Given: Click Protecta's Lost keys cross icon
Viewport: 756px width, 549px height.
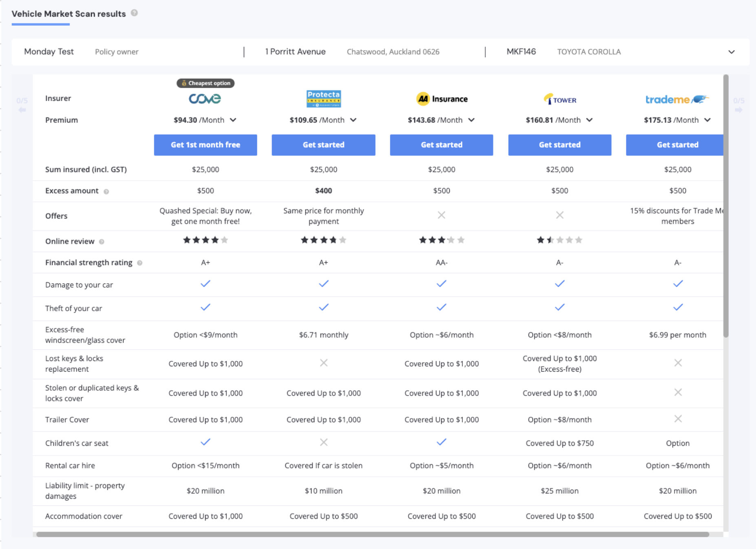Looking at the screenshot, I should tap(324, 363).
